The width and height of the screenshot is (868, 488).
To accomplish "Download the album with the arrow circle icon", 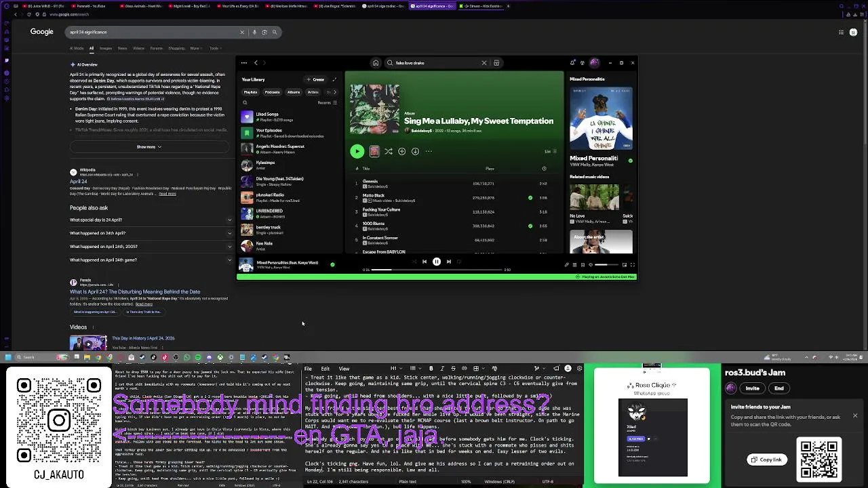I will click(415, 152).
